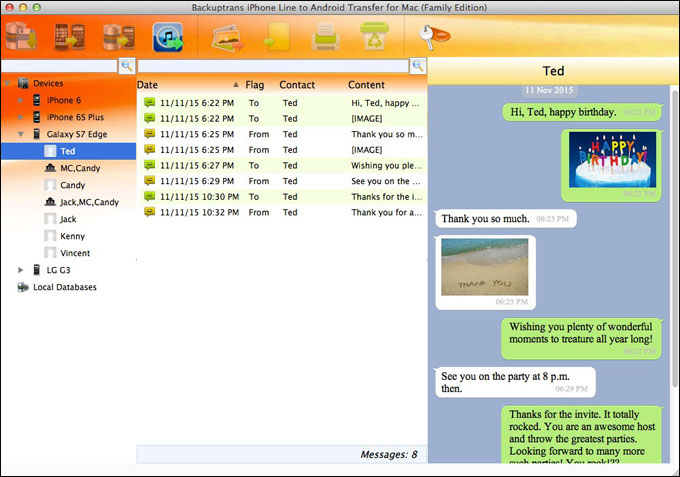
Task: Click the printer toolbar icon
Action: coord(325,37)
